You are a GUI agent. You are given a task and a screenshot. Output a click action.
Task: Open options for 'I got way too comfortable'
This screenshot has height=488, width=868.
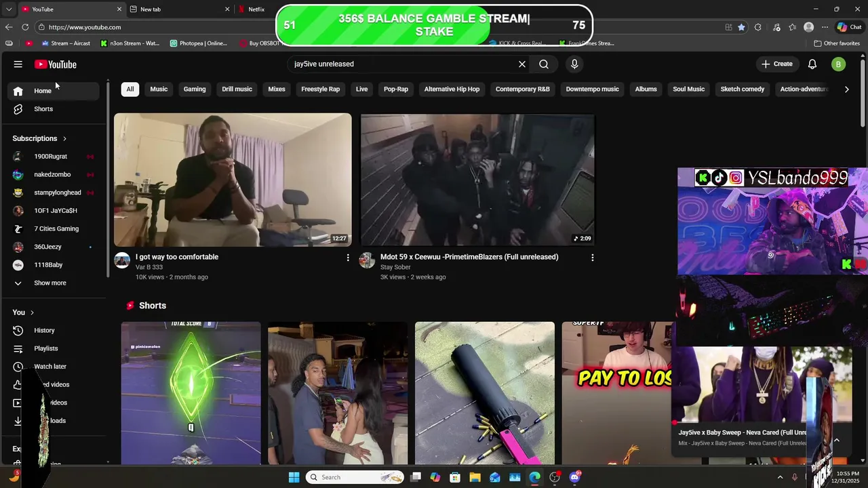click(348, 258)
